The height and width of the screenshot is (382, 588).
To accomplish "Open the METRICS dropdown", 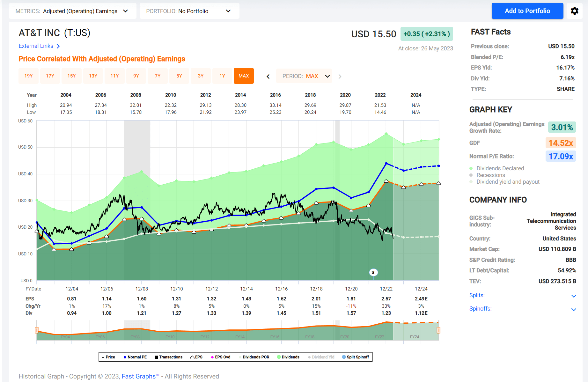I will [x=73, y=11].
